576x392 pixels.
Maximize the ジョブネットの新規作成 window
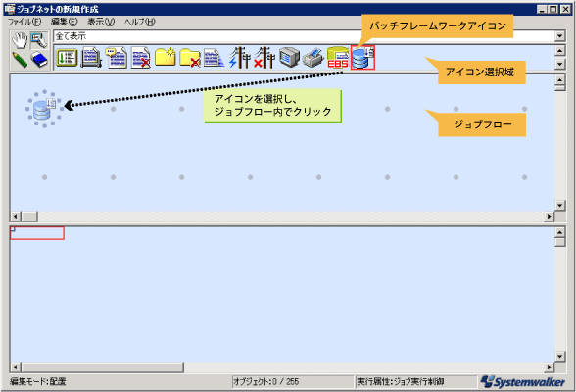(553, 9)
